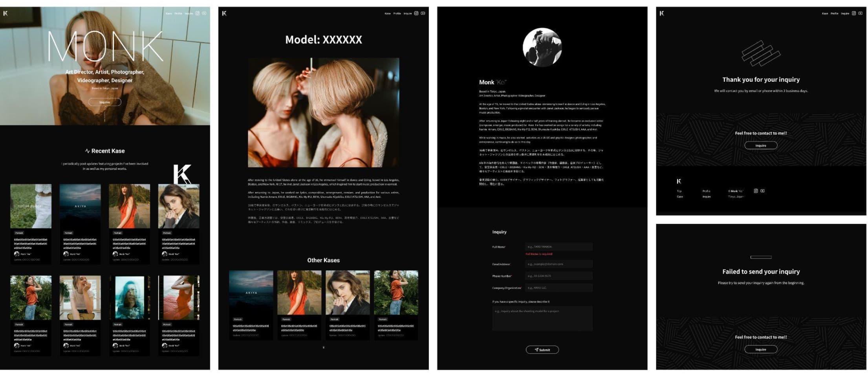
Task: Click Inquire button under Thank you message
Action: point(761,145)
